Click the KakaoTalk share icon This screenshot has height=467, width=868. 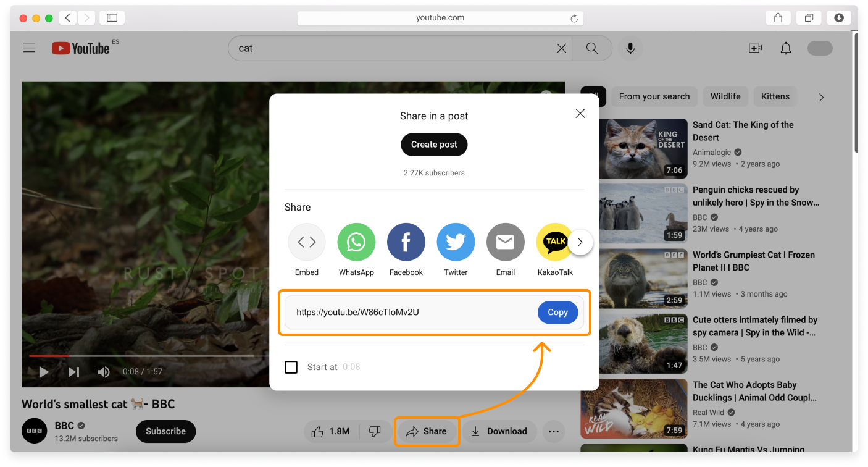tap(554, 242)
